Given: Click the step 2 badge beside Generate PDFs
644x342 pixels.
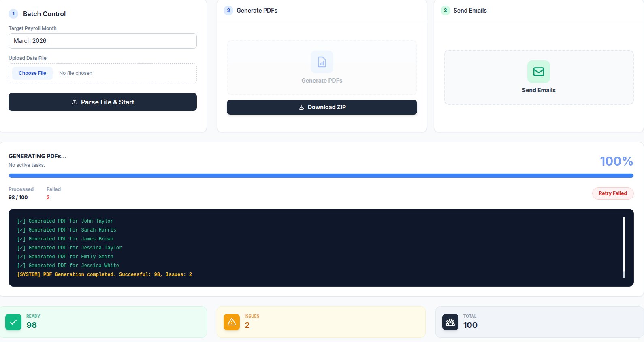Looking at the screenshot, I should 228,11.
